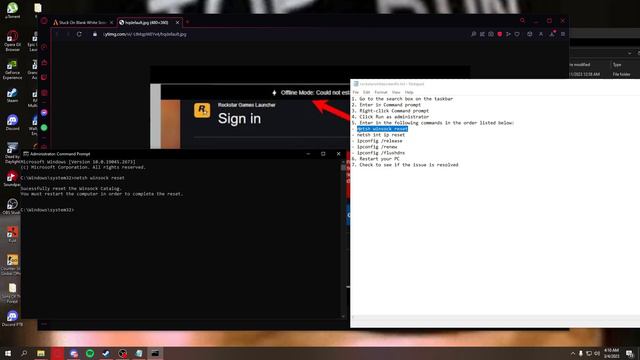Click the red shield ad blocker icon in the Opera toolbar
640x360 pixels.
point(500,34)
